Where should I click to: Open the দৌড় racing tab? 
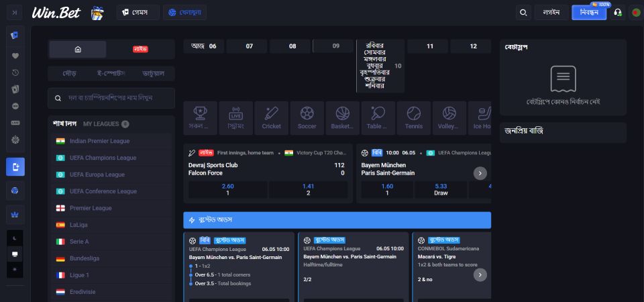pos(69,73)
